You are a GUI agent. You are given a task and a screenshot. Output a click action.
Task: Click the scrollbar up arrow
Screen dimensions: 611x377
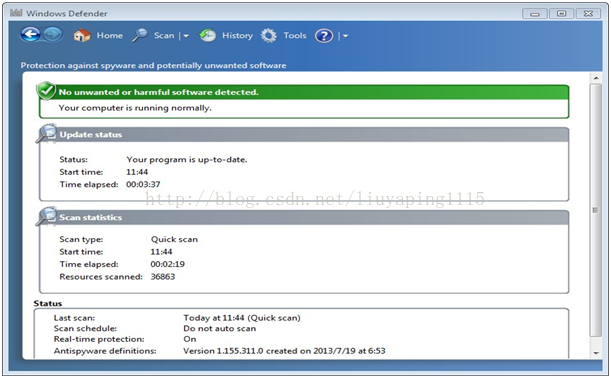pyautogui.click(x=596, y=78)
